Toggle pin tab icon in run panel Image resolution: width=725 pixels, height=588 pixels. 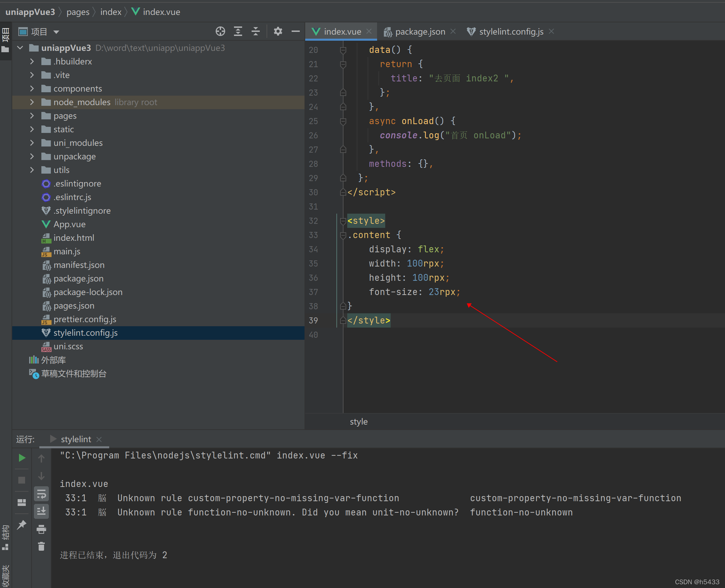(x=22, y=525)
